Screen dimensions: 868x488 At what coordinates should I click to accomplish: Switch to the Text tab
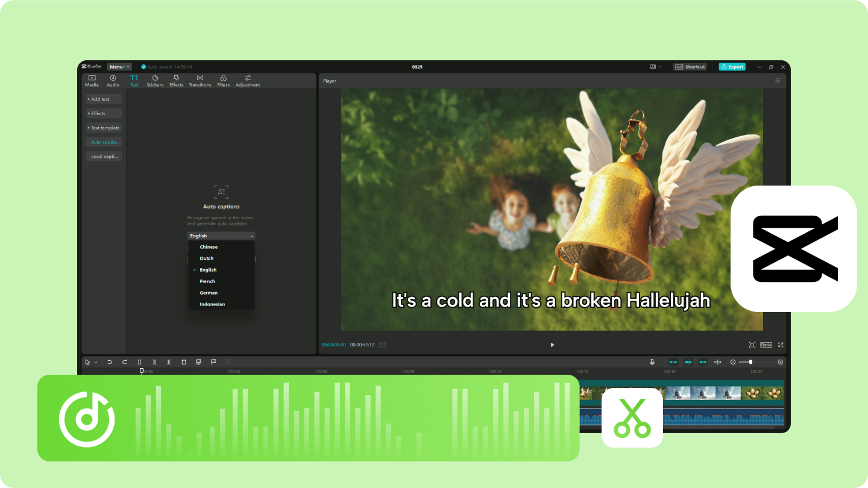tap(134, 80)
